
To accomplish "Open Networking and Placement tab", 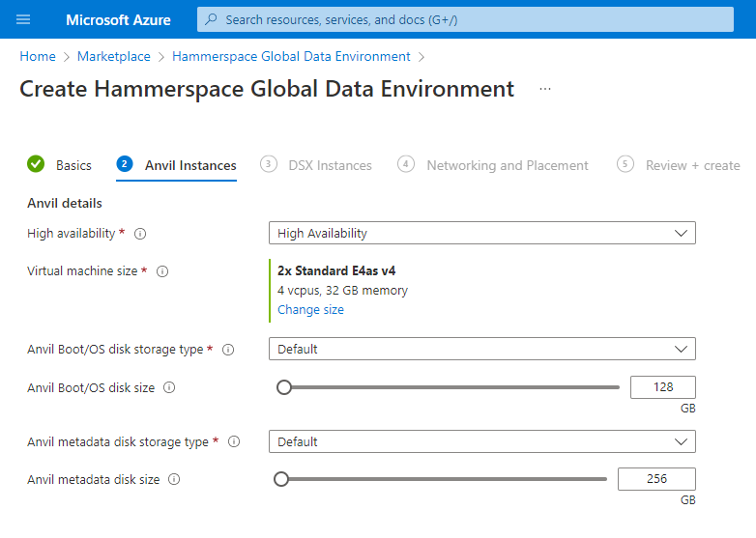I will [508, 166].
